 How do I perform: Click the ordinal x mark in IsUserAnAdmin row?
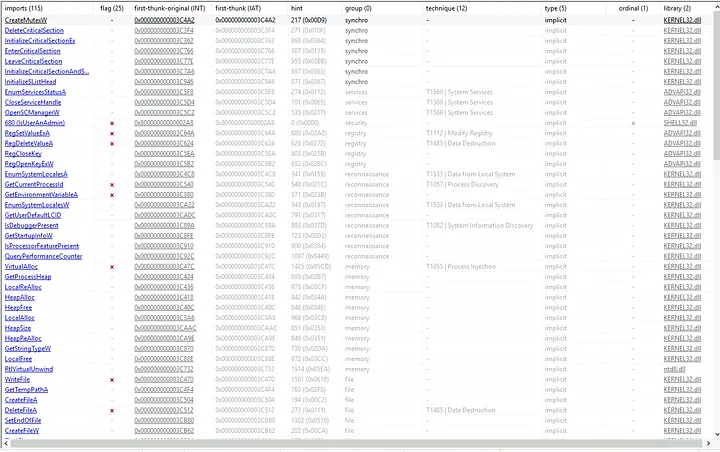[x=633, y=123]
